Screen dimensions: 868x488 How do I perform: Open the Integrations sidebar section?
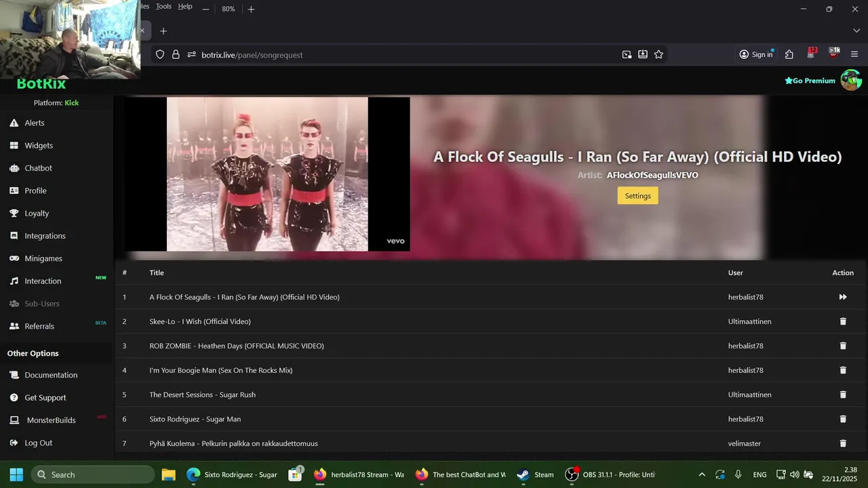point(45,236)
